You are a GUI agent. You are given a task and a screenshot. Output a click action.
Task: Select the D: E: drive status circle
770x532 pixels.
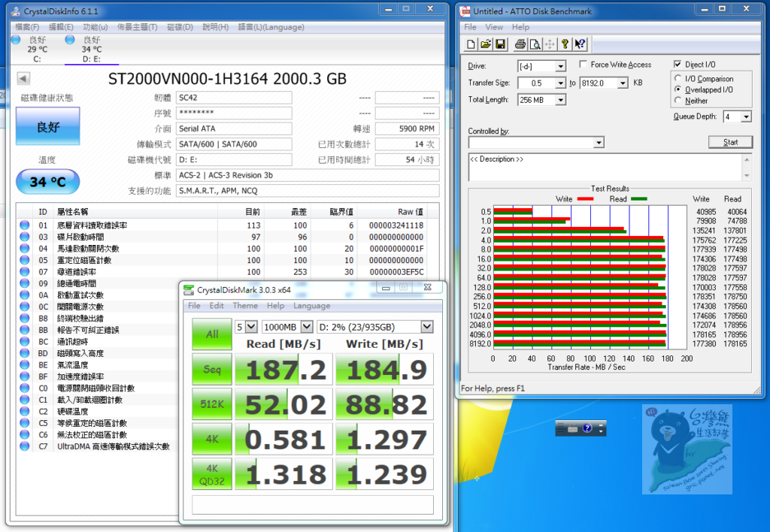pos(70,39)
